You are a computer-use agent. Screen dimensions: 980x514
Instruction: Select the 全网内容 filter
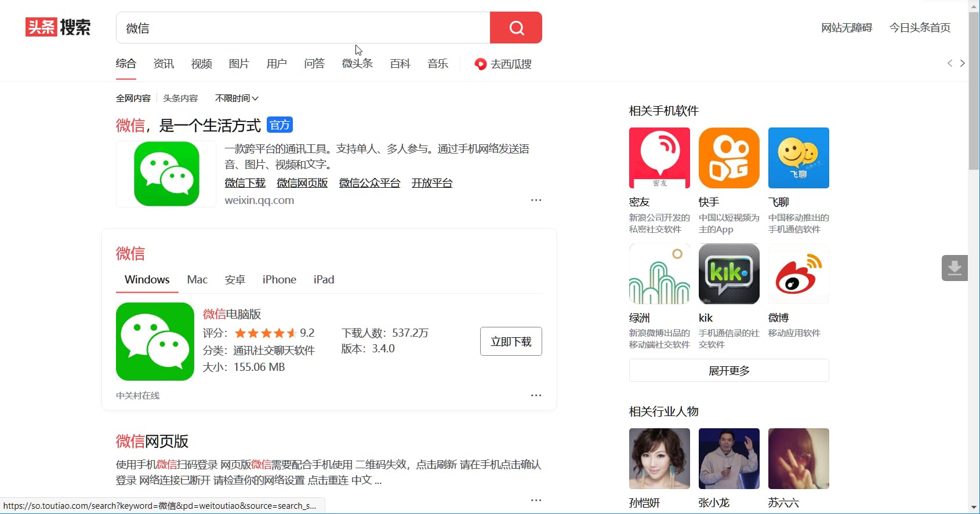pyautogui.click(x=133, y=99)
